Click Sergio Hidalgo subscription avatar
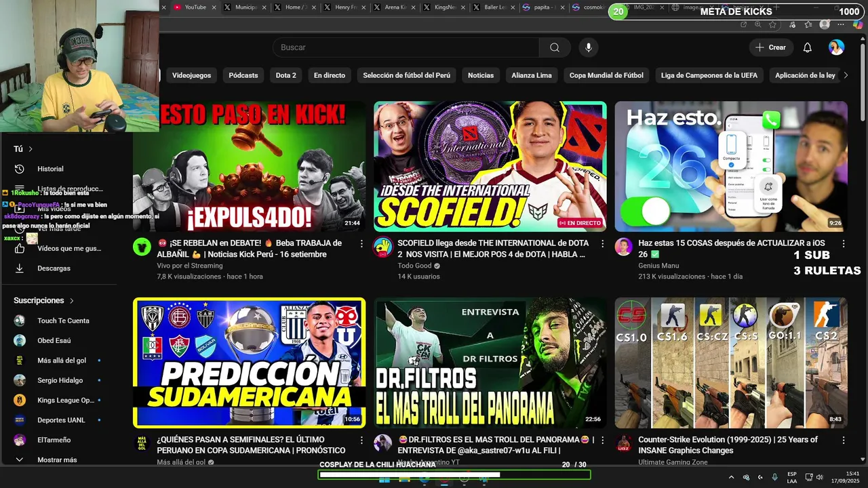This screenshot has width=868, height=488. (20, 380)
